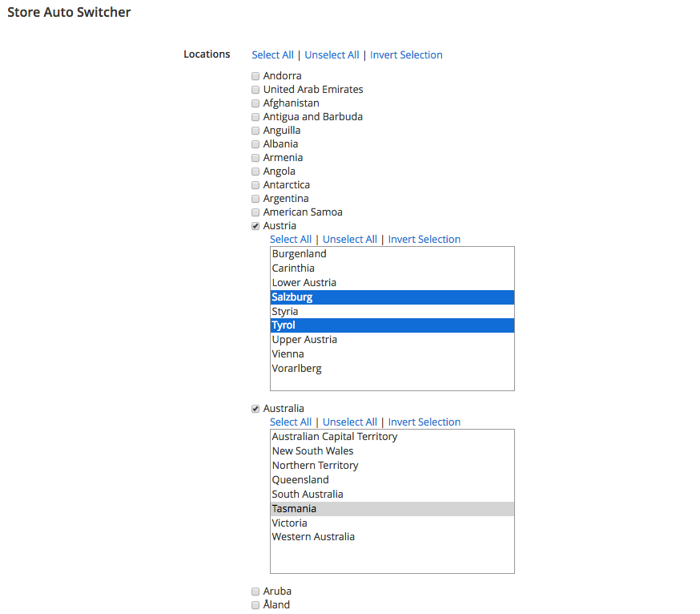Check the Argentina checkbox
The width and height of the screenshot is (700, 614).
point(255,199)
